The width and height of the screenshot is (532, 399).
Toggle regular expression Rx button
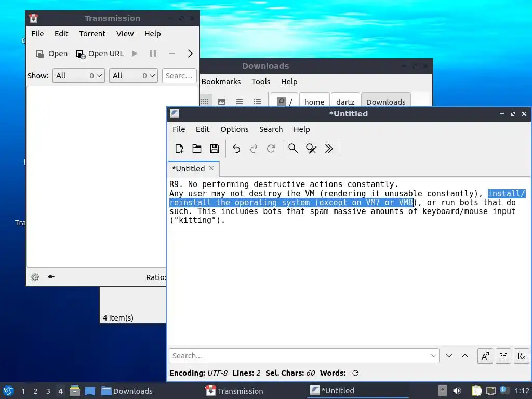522,356
